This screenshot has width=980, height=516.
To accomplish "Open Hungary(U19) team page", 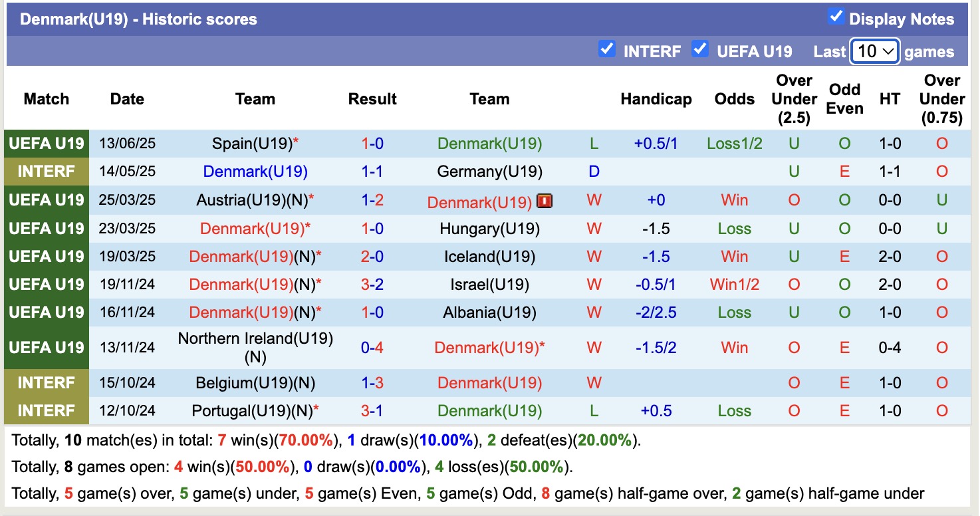I will click(x=489, y=229).
